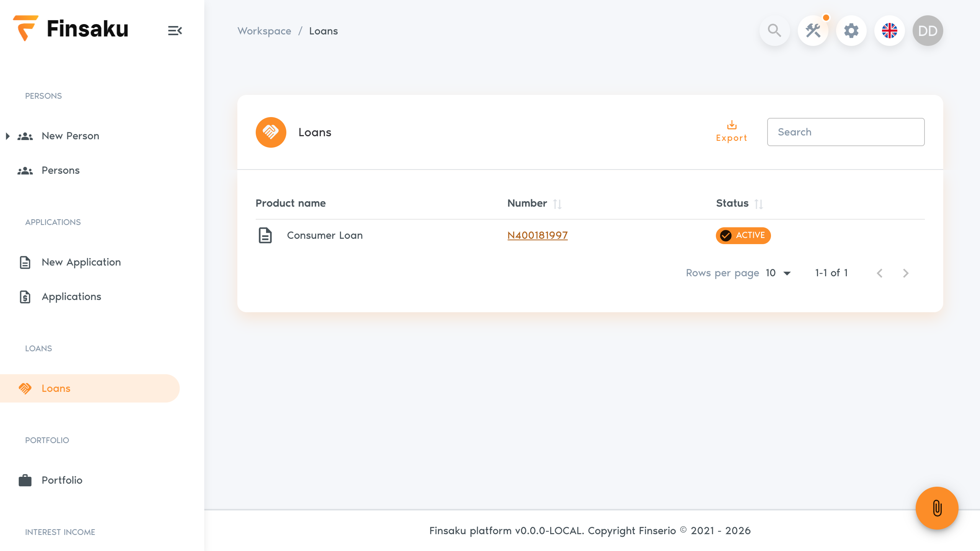Collapse the sidebar menu icon
This screenshot has width=980, height=551.
click(175, 31)
